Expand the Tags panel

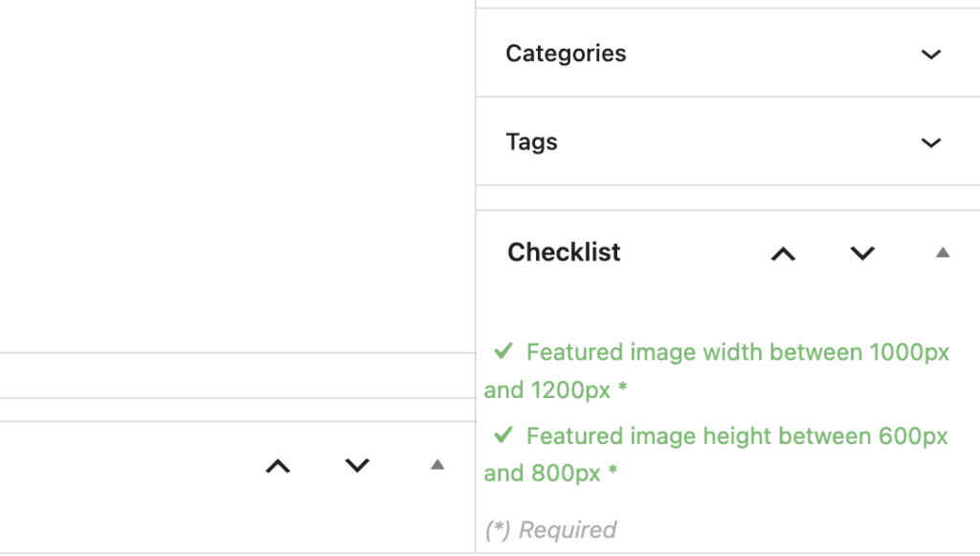[929, 142]
